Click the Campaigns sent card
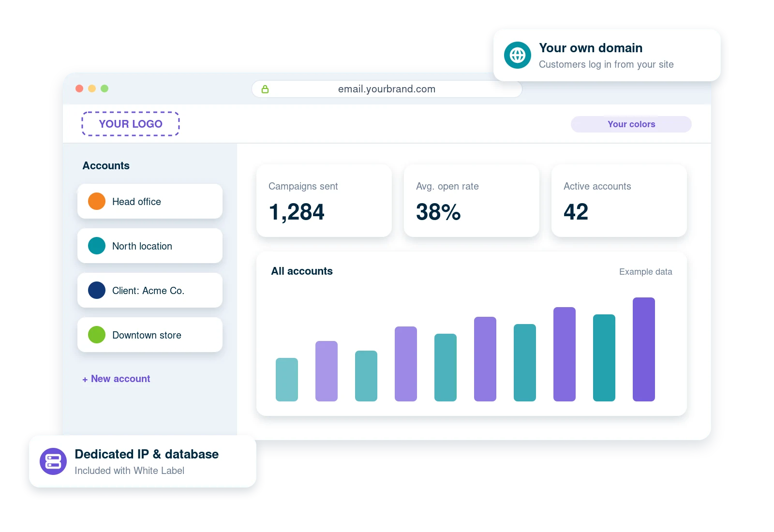Screen dimensions: 774x532 [x=324, y=201]
